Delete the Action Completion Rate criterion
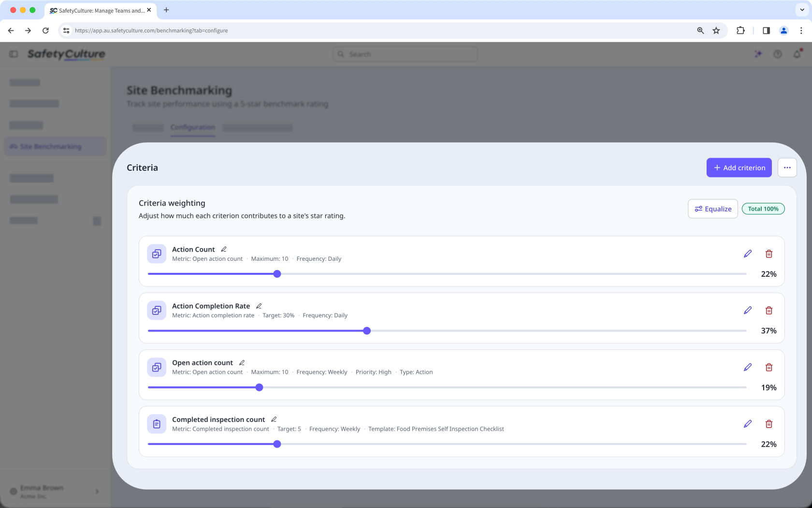This screenshot has height=508, width=812. (x=768, y=310)
